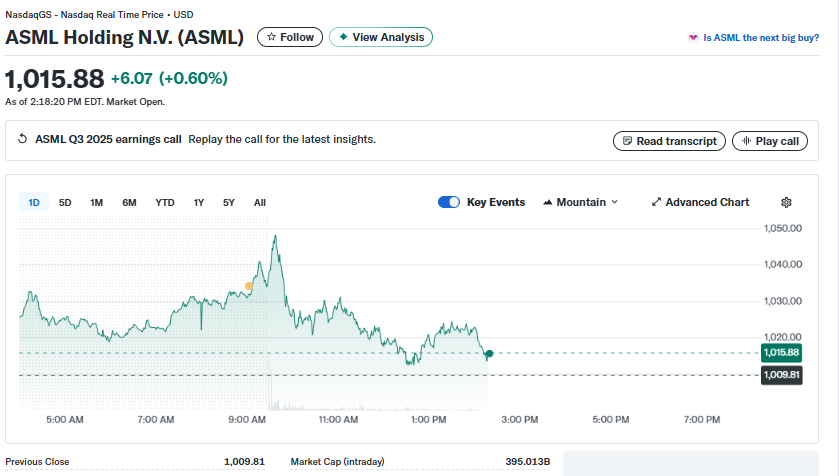This screenshot has height=476, width=839.
Task: Select the 5D time range
Action: (x=65, y=203)
